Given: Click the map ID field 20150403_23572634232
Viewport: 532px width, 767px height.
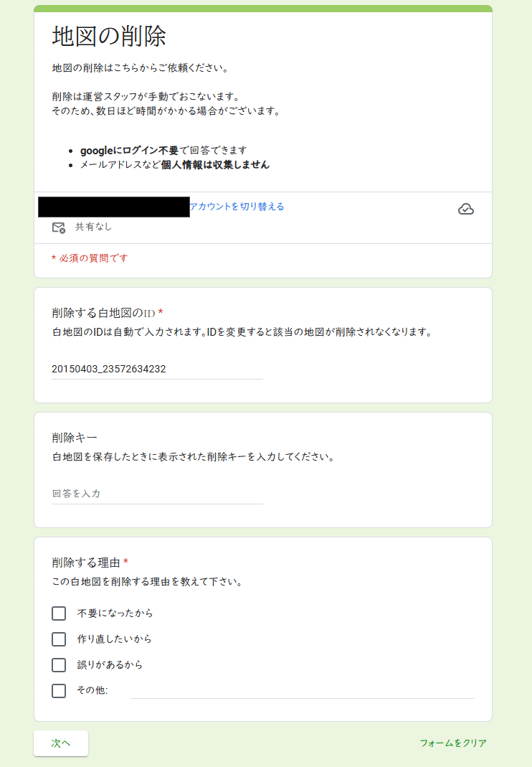Looking at the screenshot, I should click(x=157, y=369).
